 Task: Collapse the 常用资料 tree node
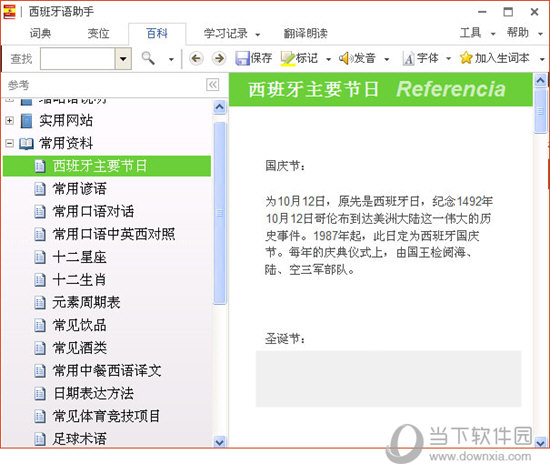(x=9, y=143)
